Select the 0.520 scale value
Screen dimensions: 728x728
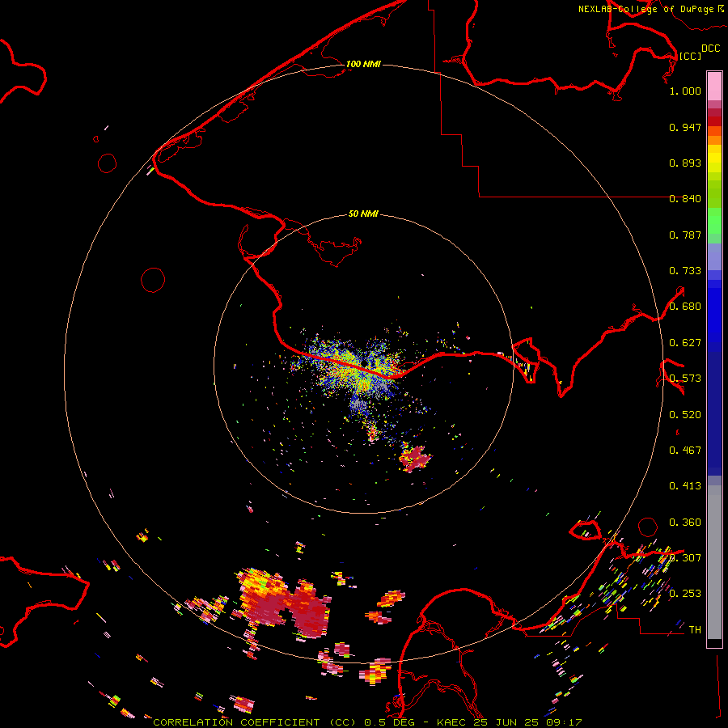(x=685, y=415)
